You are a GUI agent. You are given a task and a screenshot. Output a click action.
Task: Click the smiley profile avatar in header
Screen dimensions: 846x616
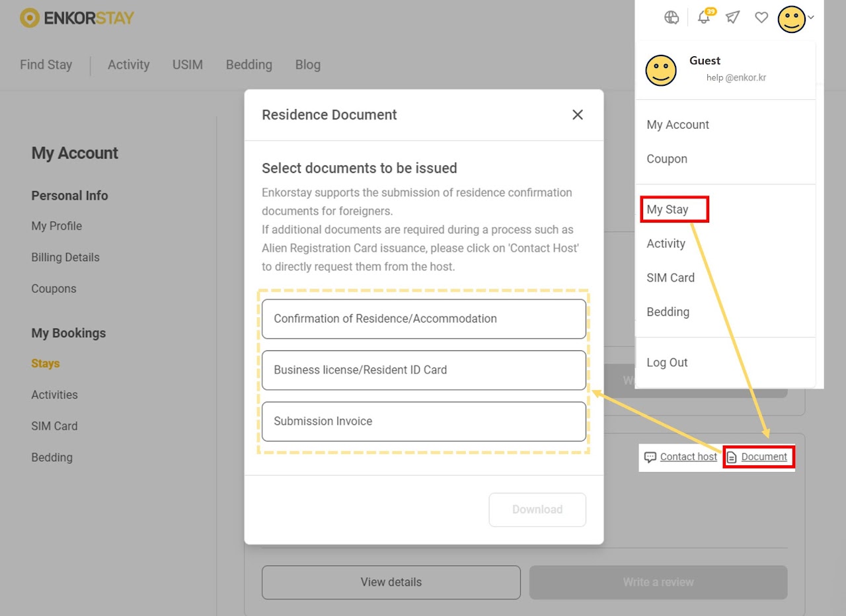coord(791,19)
